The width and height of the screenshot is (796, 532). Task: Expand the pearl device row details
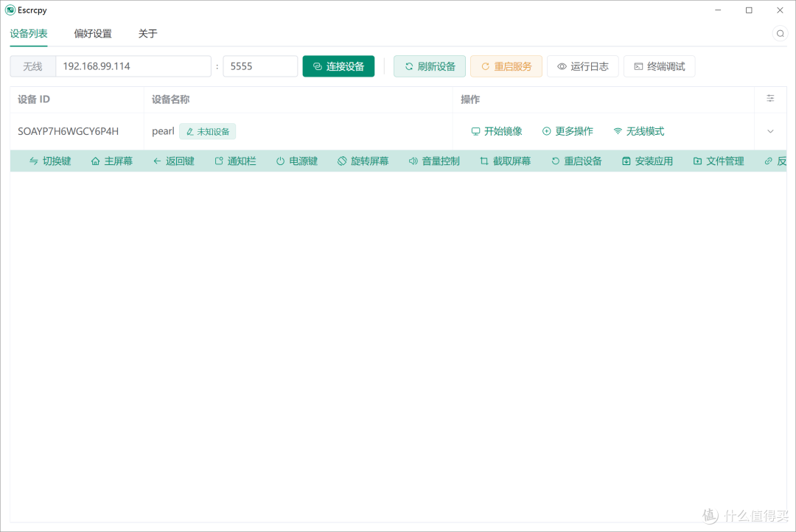[x=769, y=131]
